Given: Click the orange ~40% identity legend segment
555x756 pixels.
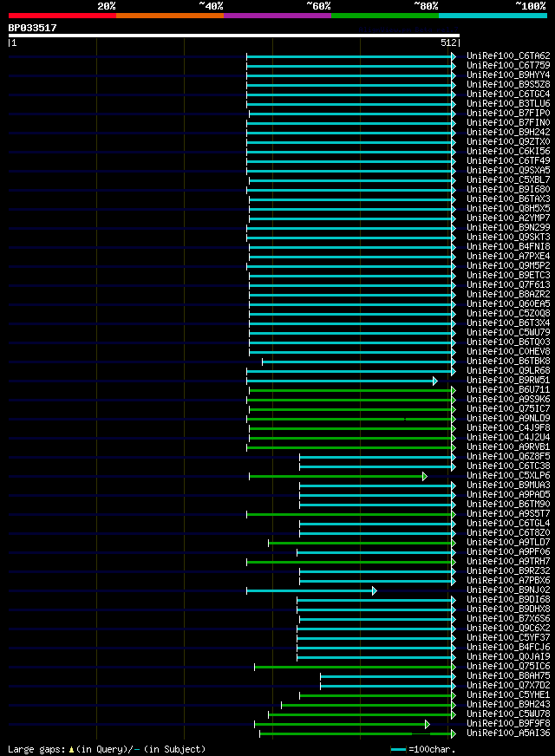Looking at the screenshot, I should tap(170, 16).
